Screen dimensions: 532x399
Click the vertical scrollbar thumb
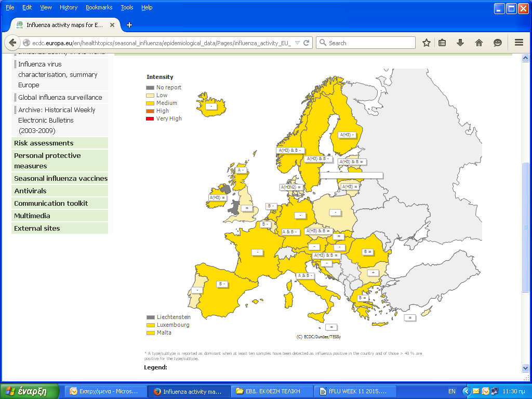pyautogui.click(x=525, y=227)
